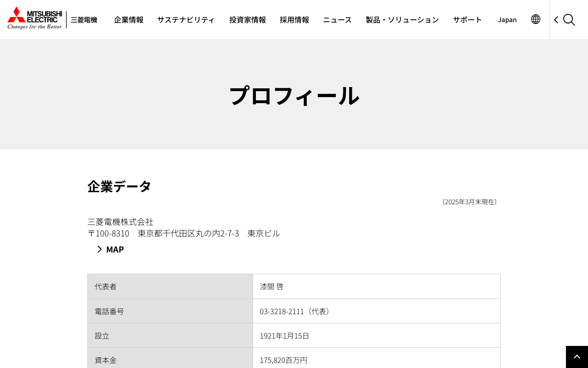Click the chevron arrow beside MAP
588x368 pixels.
[x=99, y=249]
